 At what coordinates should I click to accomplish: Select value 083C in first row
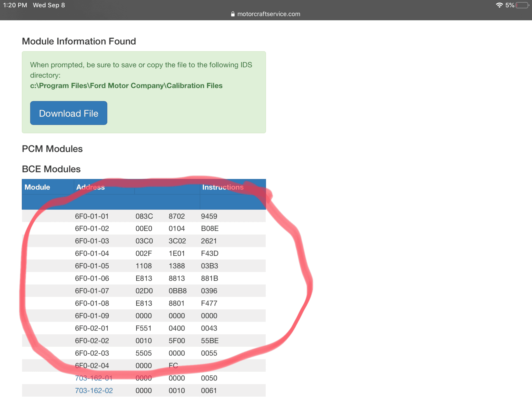click(144, 216)
